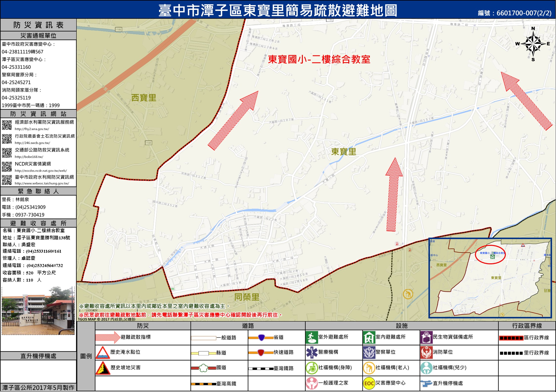Open the wrbeoc.taichung.gov.tw link
The width and height of the screenshot is (556, 392).
[x=42, y=183]
